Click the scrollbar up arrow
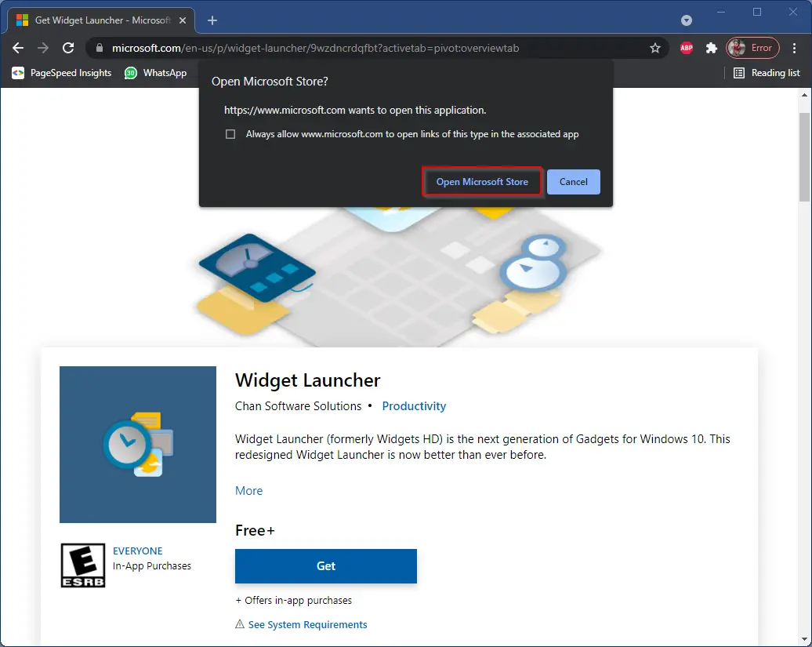 point(804,96)
